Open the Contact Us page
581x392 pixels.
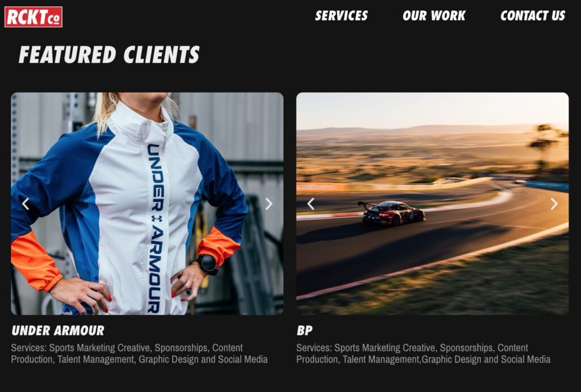tap(533, 15)
